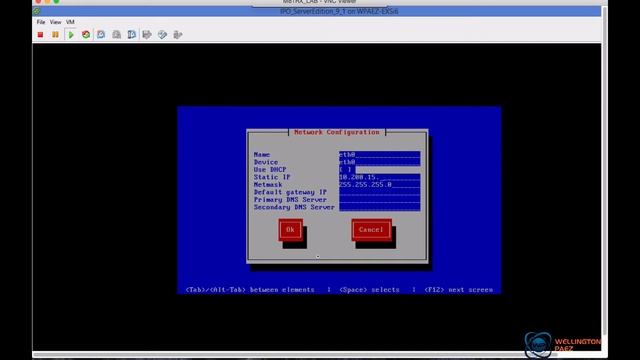Click the Static IP field
The height and width of the screenshot is (360, 640).
coord(380,177)
